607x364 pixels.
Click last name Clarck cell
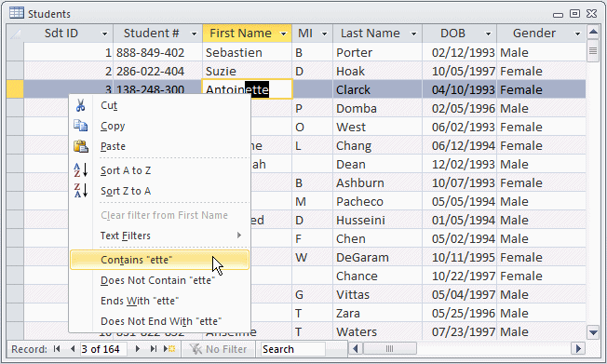point(377,90)
